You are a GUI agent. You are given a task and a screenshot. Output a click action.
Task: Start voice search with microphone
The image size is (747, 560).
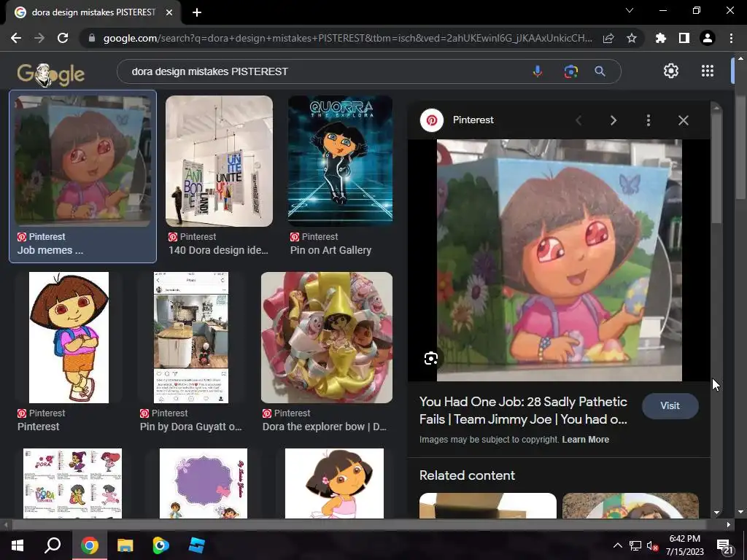pyautogui.click(x=538, y=71)
